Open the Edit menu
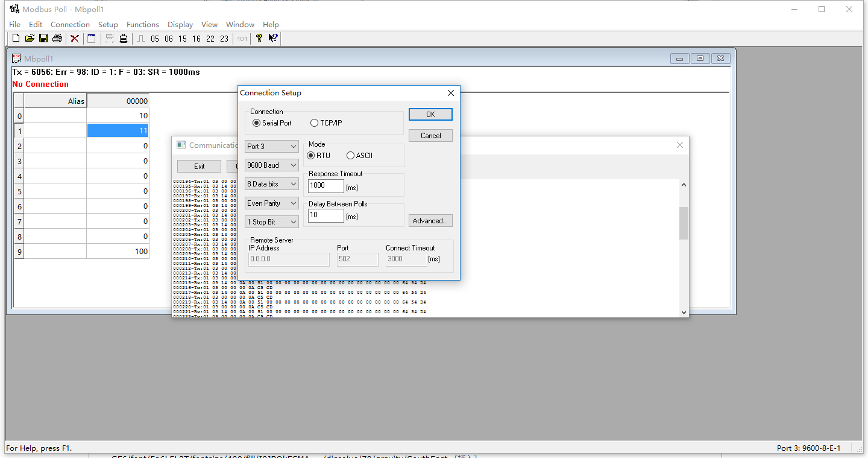This screenshot has width=868, height=458. point(36,25)
